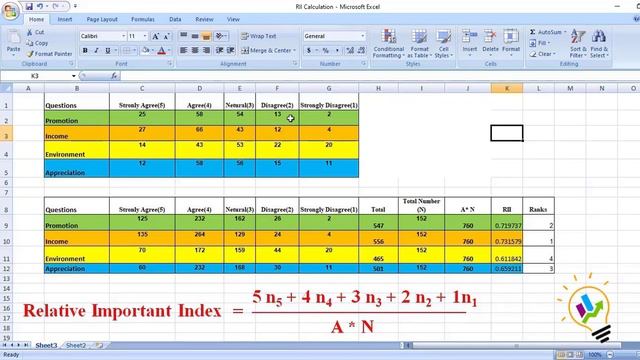Toggle Bold formatting
640x360 pixels.
click(x=85, y=50)
